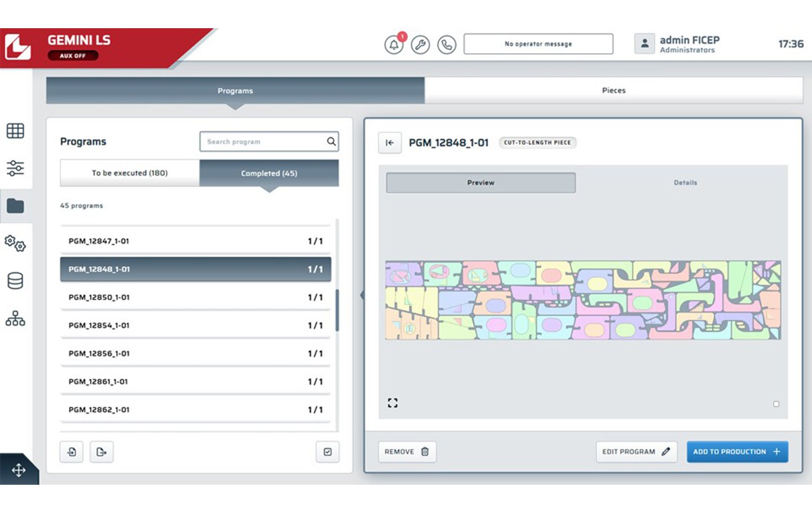Click the 17:36 clock

(x=791, y=44)
